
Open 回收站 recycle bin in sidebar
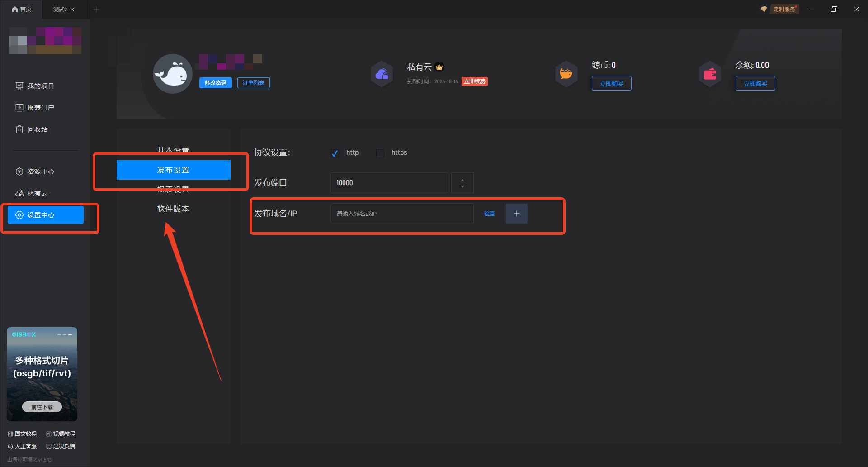37,129
